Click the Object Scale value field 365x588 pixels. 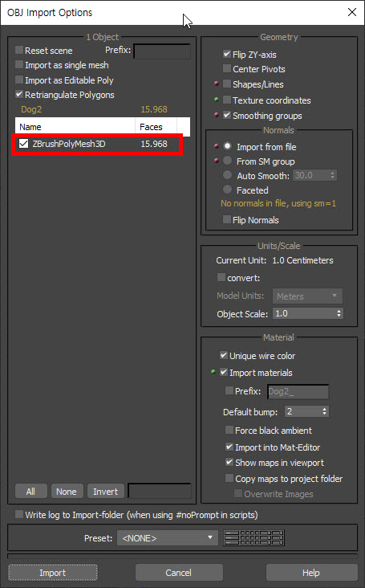(x=304, y=313)
